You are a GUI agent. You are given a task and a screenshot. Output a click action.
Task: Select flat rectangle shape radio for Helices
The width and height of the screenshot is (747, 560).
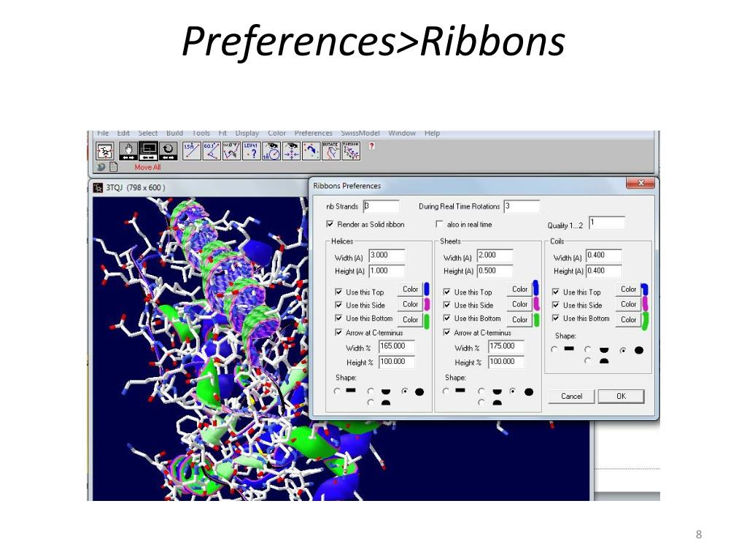(337, 391)
